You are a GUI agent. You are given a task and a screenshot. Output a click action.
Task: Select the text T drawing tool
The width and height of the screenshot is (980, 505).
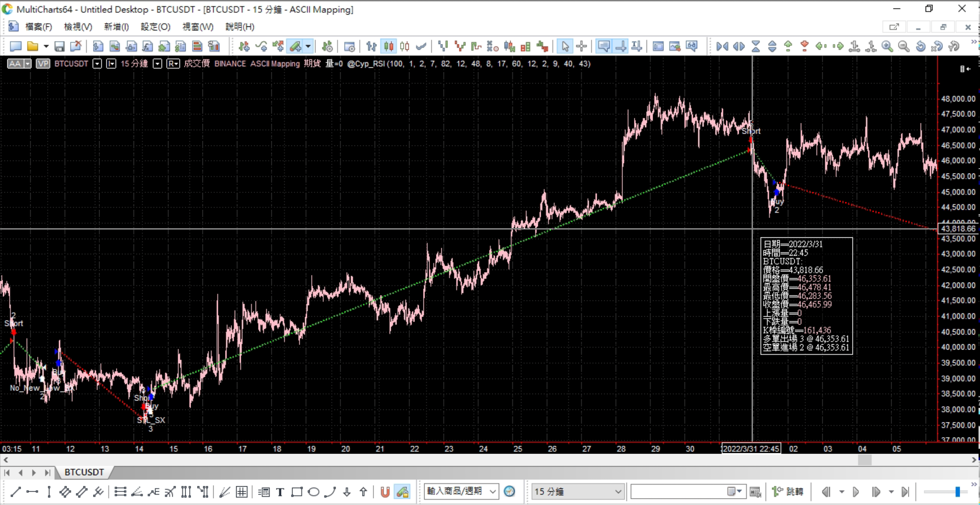[280, 492]
